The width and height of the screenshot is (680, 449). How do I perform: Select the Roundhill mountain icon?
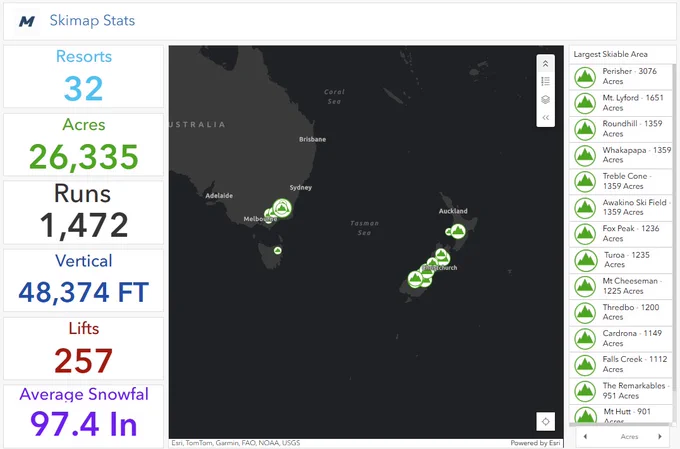pos(585,129)
